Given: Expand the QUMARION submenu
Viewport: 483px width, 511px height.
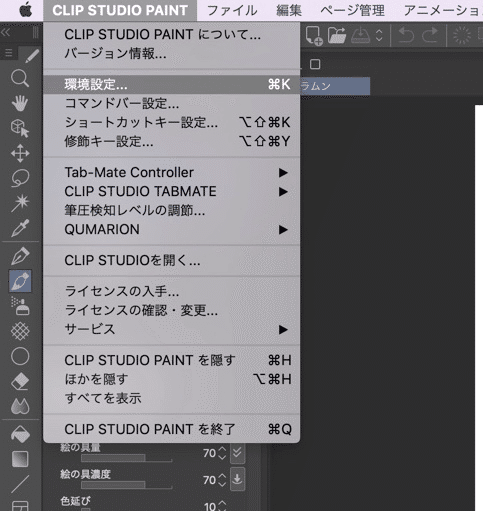Looking at the screenshot, I should (x=171, y=229).
